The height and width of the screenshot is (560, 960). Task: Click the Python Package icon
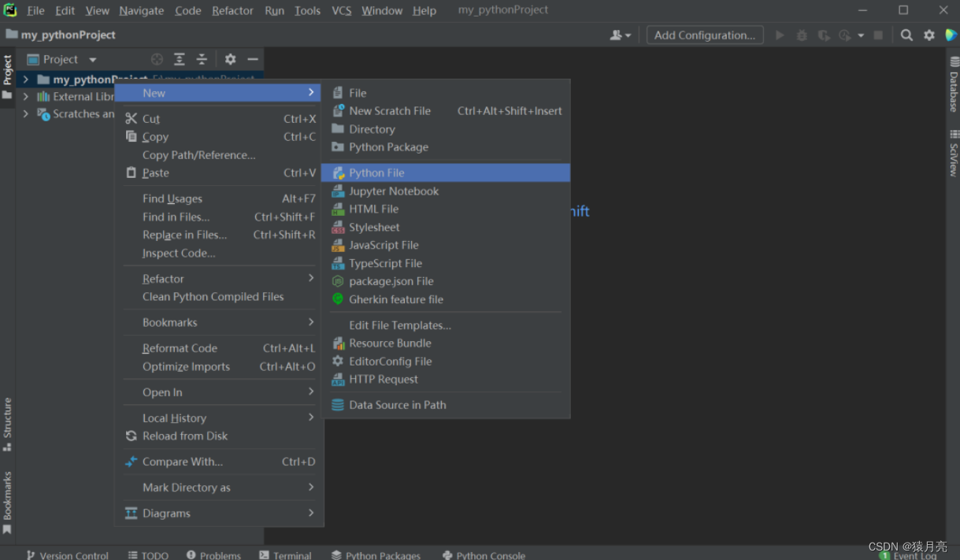pyautogui.click(x=338, y=146)
